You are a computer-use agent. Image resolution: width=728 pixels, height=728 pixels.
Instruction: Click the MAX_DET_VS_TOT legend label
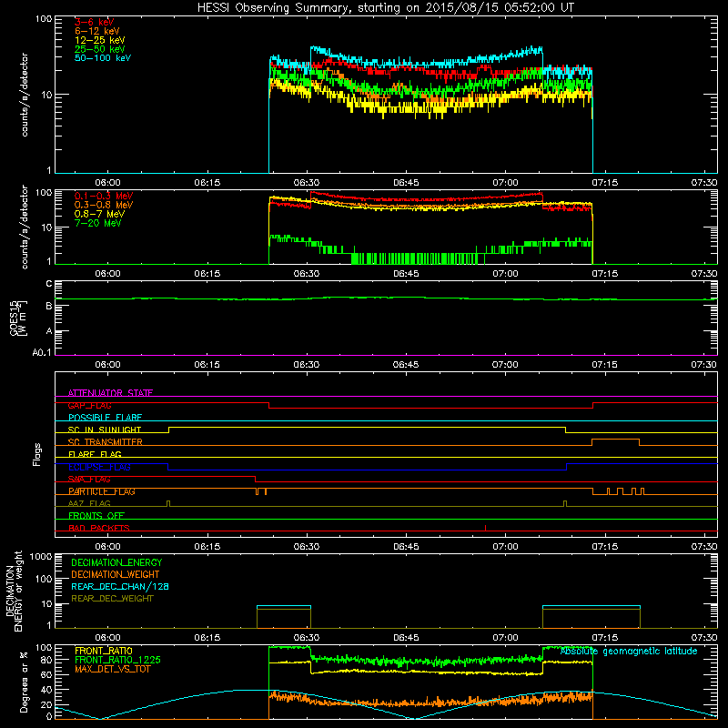112,669
